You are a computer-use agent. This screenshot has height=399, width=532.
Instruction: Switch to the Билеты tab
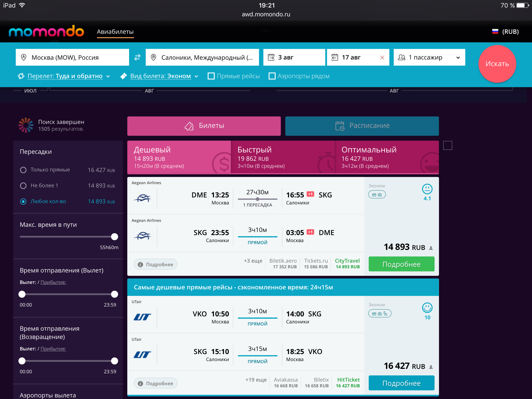point(204,126)
